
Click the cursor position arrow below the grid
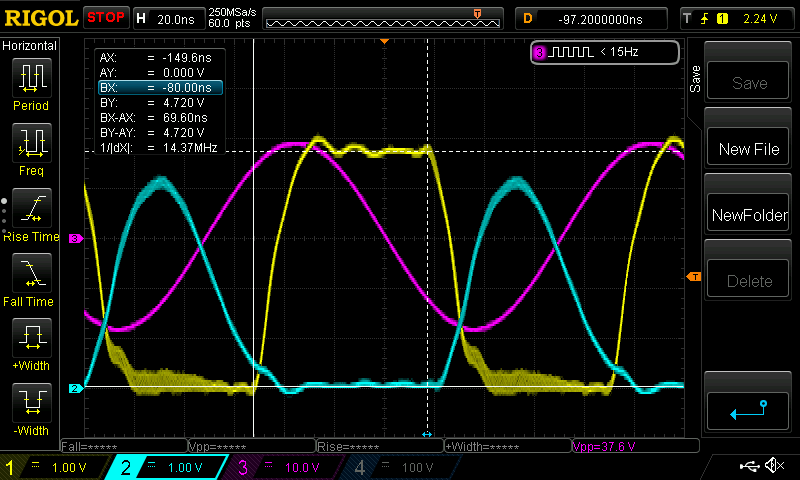pos(427,434)
